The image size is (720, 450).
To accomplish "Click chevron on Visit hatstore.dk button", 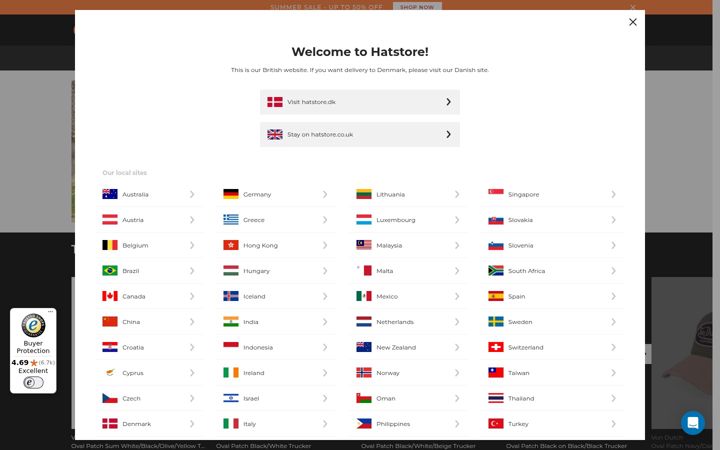I will click(x=449, y=102).
